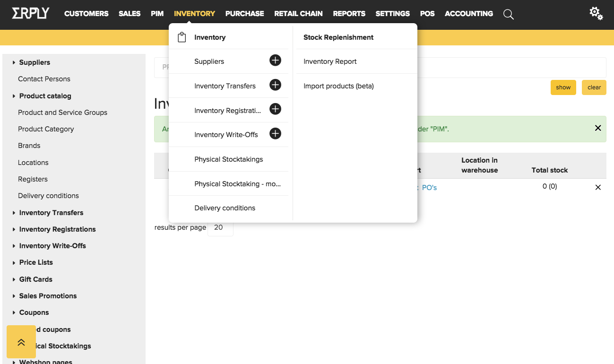The height and width of the screenshot is (364, 614).
Task: Open Brands in sidebar
Action: (x=29, y=146)
